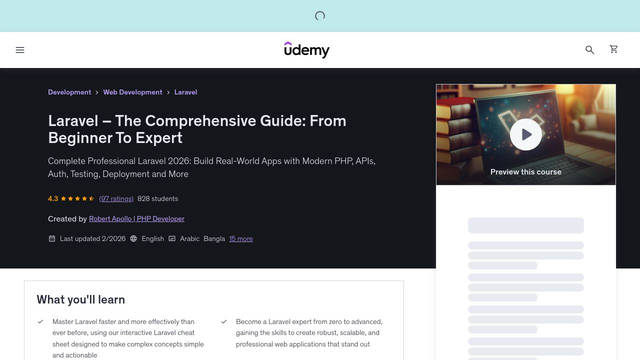The height and width of the screenshot is (360, 640).
Task: Click the What you'll learn heading
Action: click(81, 300)
